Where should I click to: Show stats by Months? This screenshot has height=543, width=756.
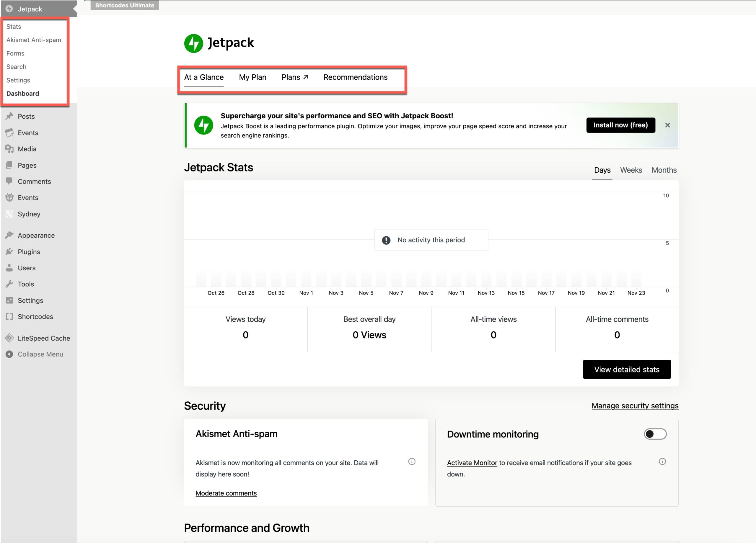click(x=664, y=170)
